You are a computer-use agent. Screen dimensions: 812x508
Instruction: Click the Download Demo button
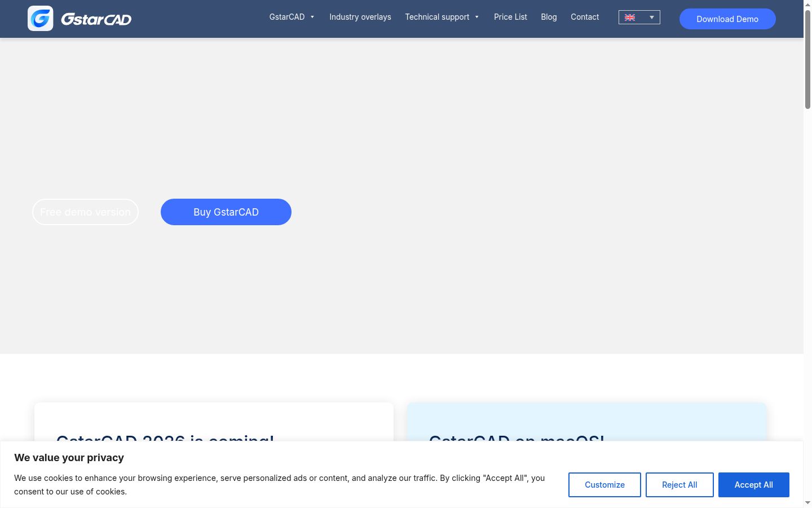click(x=727, y=19)
